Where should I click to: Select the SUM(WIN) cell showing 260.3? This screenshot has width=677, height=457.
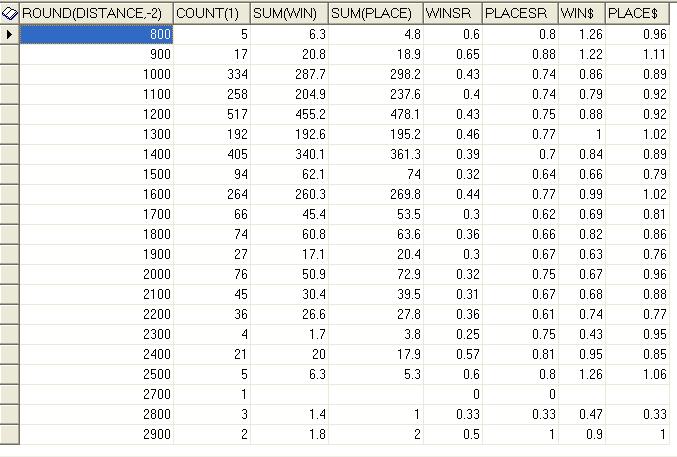[x=288, y=194]
